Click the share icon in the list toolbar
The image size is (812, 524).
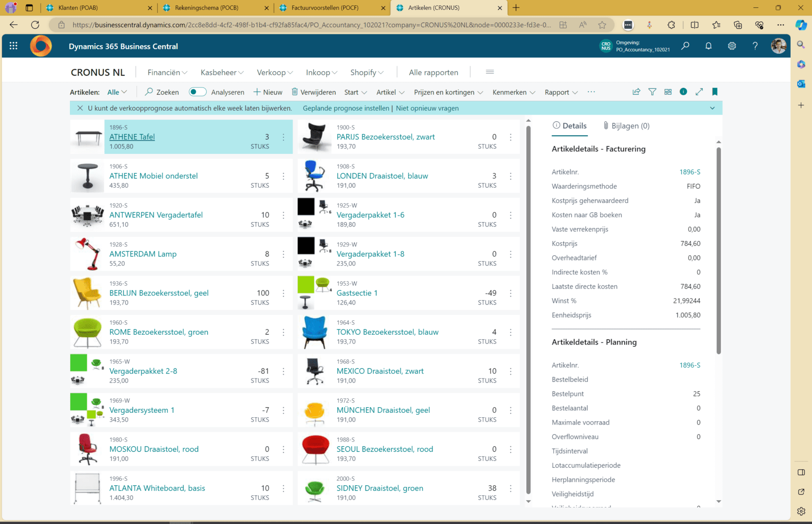point(636,92)
